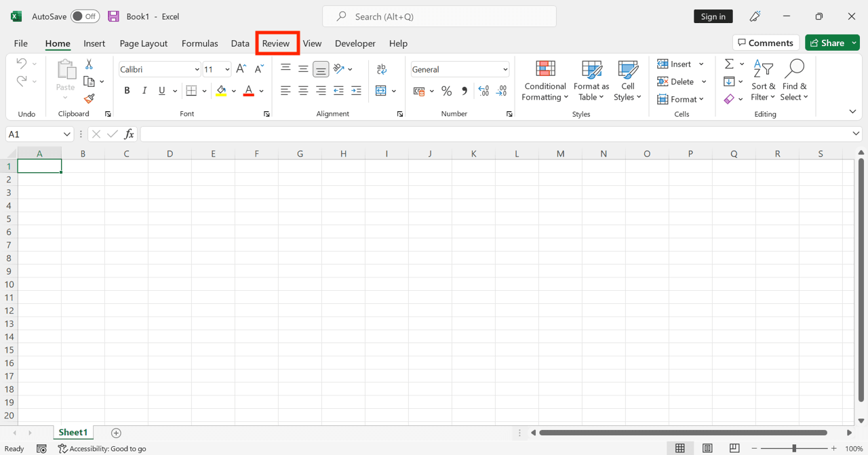Screen dimensions: 868x455
Task: Open the Review tab
Action: pos(276,43)
